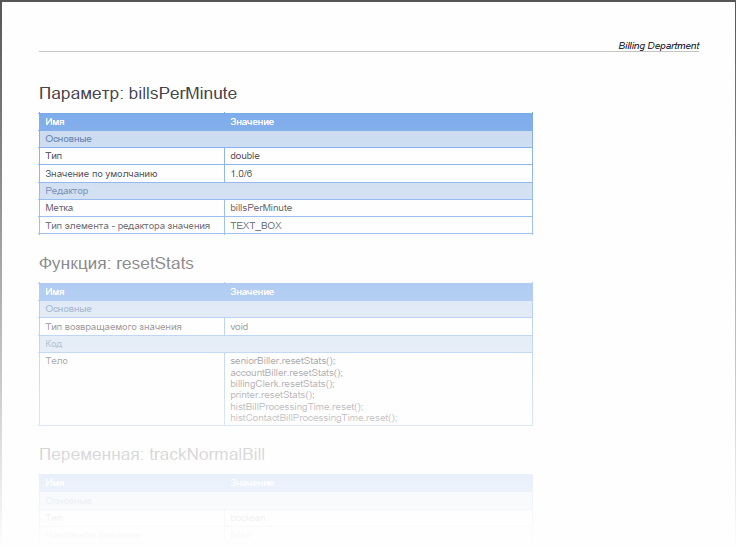The height and width of the screenshot is (547, 736).
Task: Select the heading Функция: resetStats
Action: point(116,263)
